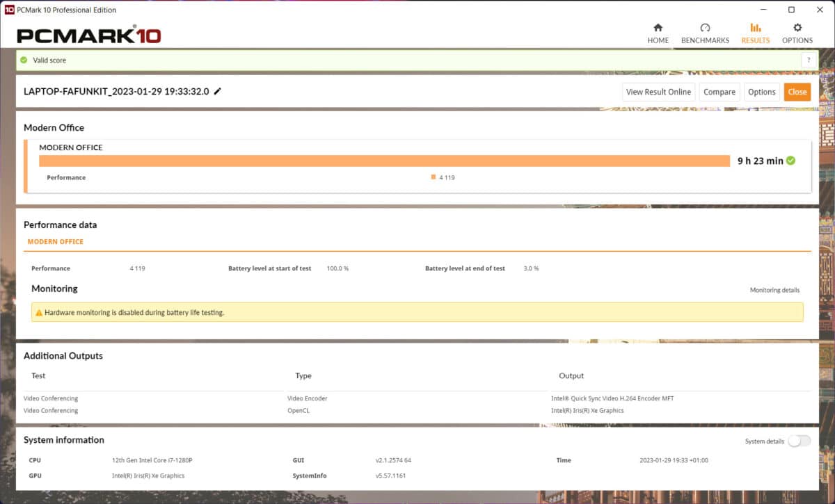Click the Time value 2023-01-29 19:33 +01:00
Viewport: 835px width, 504px height.
(674, 460)
